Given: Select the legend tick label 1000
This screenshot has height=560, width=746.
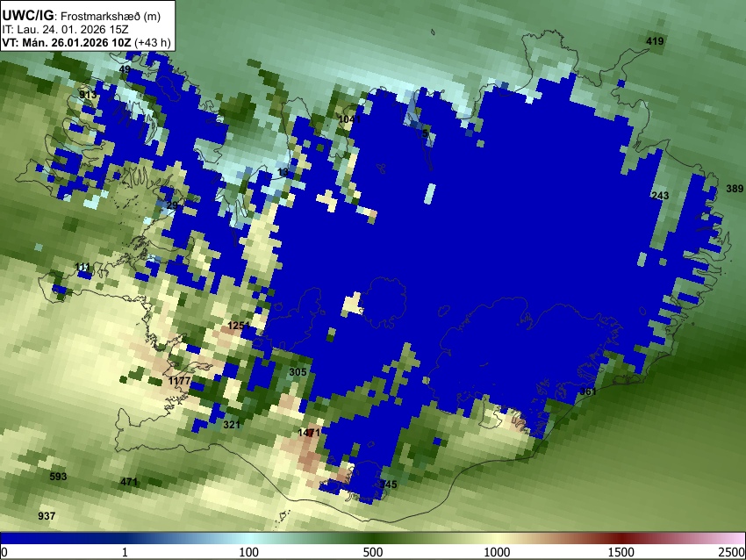Looking at the screenshot, I should pos(497,552).
